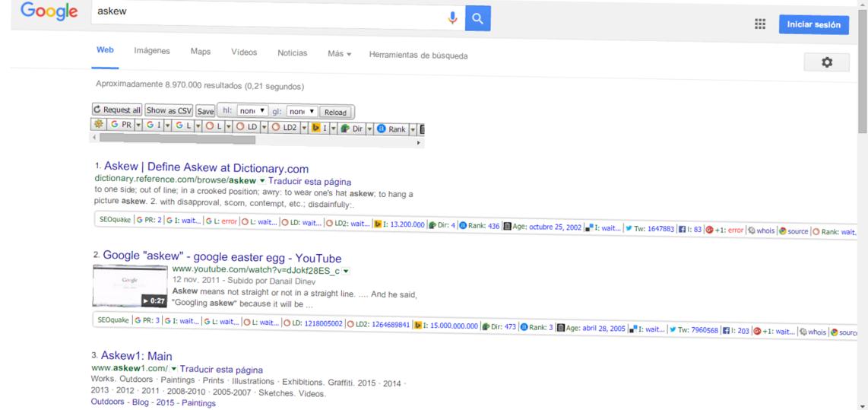Click the Request all button
Viewport: 868px width, 410px height.
(x=117, y=110)
